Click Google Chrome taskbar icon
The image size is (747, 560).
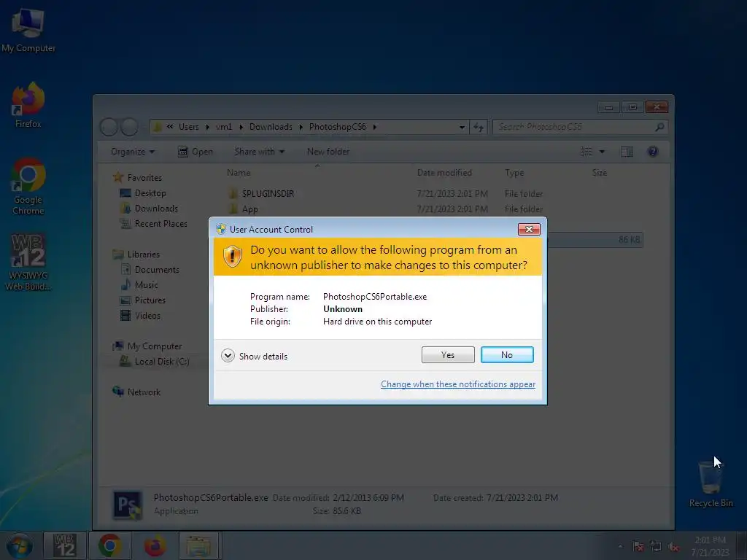coord(109,545)
